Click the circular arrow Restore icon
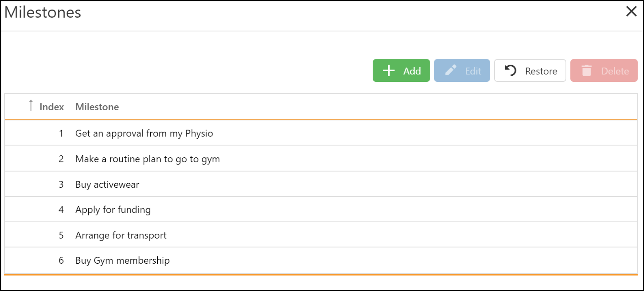The width and height of the screenshot is (644, 291). point(510,70)
